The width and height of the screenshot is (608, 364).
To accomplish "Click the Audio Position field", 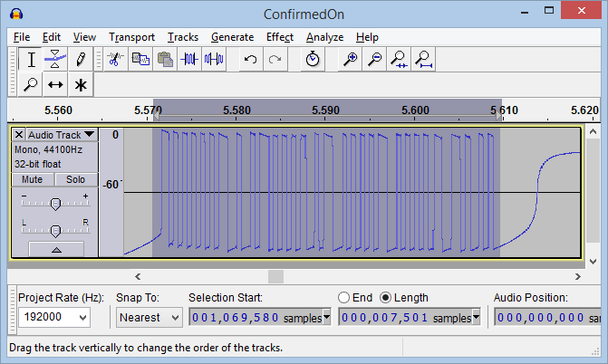I will pos(547,318).
